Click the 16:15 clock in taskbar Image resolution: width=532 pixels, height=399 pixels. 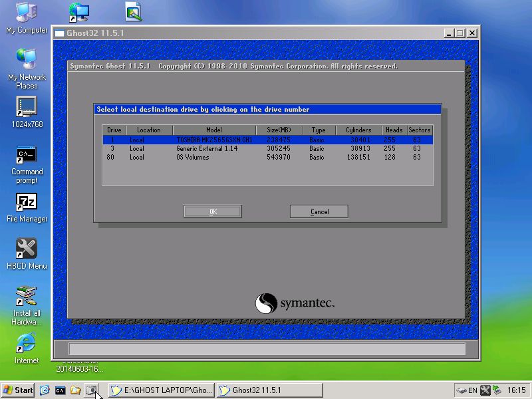pos(517,390)
